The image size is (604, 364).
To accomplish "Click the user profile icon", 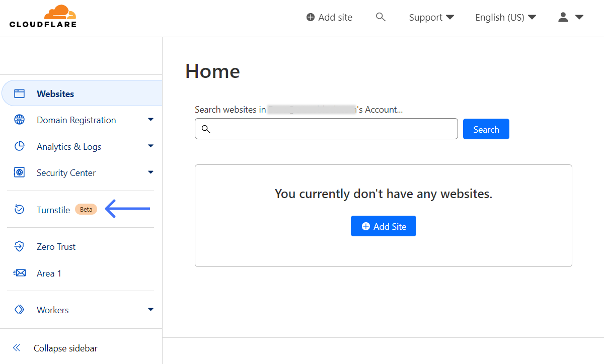I will pyautogui.click(x=563, y=17).
